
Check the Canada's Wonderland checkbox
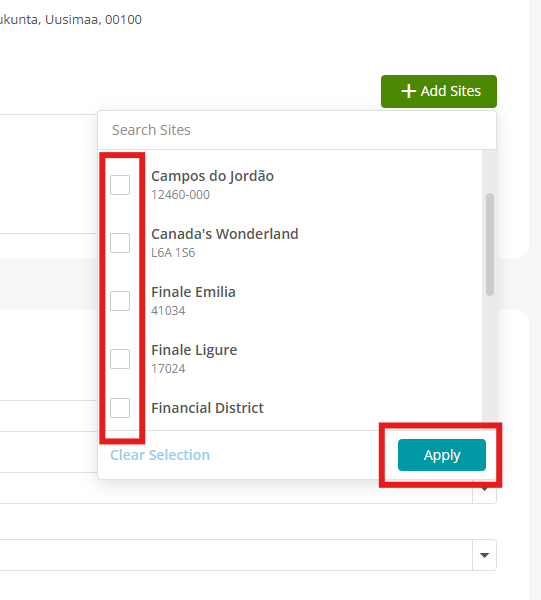120,243
